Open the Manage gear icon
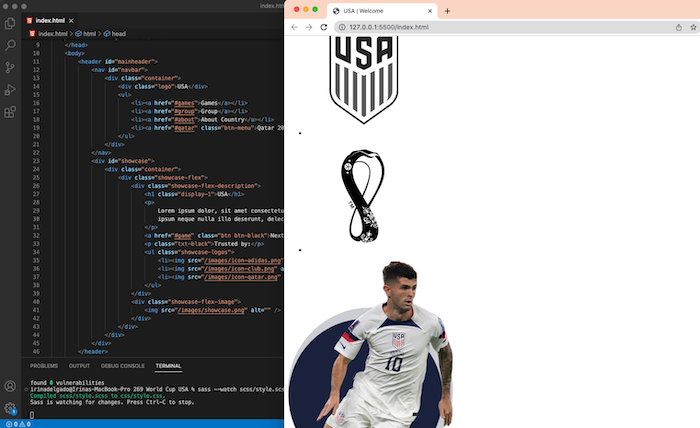The height and width of the screenshot is (428, 700). pyautogui.click(x=10, y=408)
